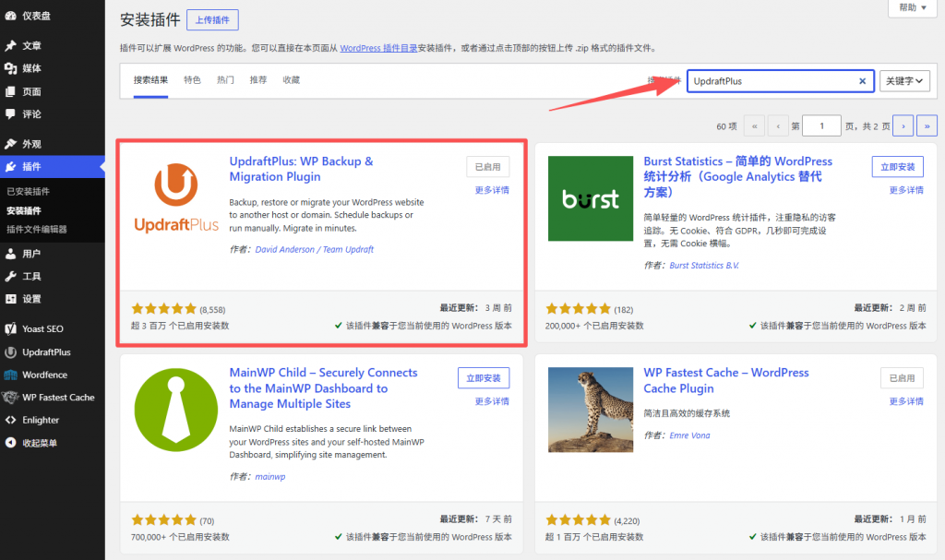Image resolution: width=945 pixels, height=560 pixels.
Task: Expand the 帮助 help panel
Action: (913, 7)
